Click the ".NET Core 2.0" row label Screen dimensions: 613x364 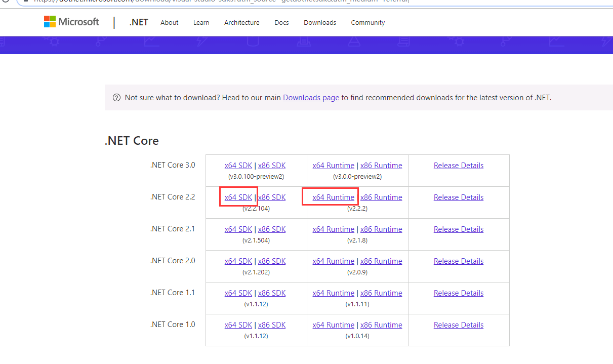point(173,261)
